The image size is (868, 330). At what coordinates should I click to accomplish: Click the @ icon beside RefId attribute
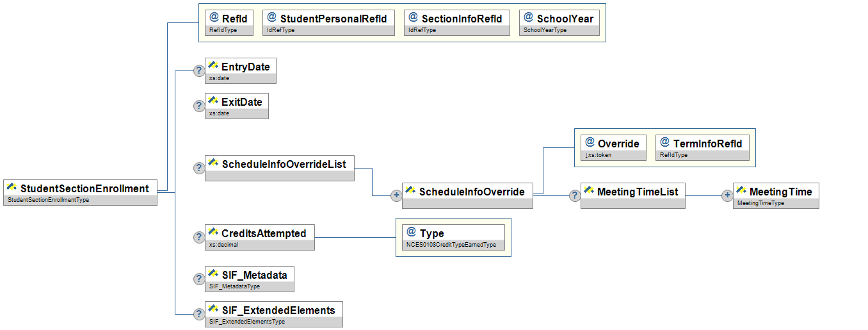pos(214,17)
